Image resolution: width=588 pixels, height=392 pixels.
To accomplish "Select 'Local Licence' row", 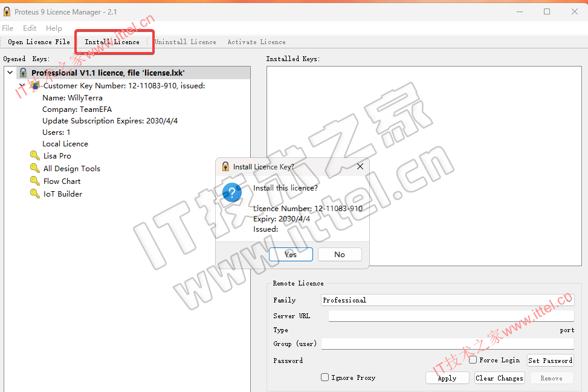I will pos(65,144).
